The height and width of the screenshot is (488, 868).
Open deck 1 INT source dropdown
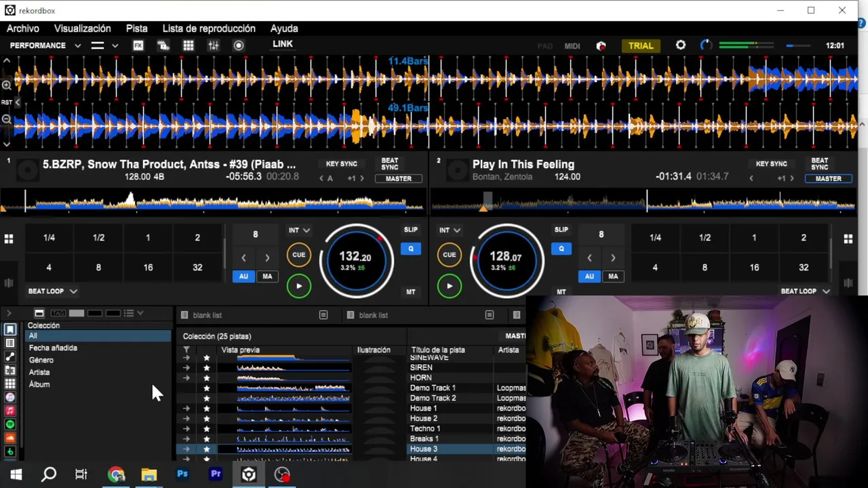[299, 230]
